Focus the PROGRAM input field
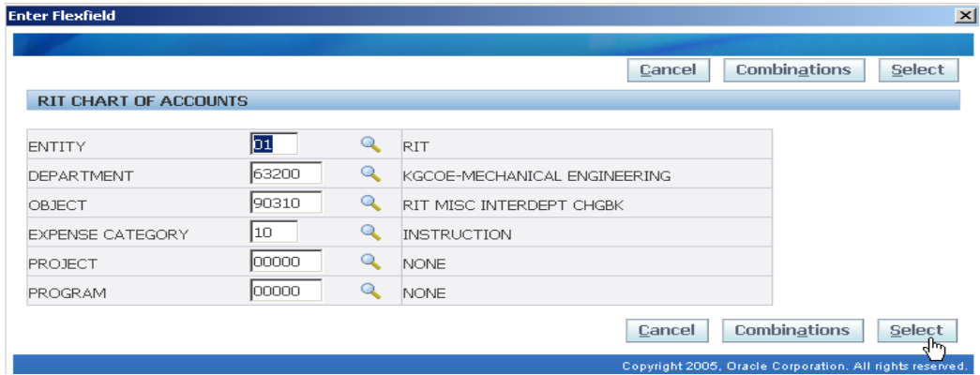Viewport: 980px width, 375px height. [286, 292]
